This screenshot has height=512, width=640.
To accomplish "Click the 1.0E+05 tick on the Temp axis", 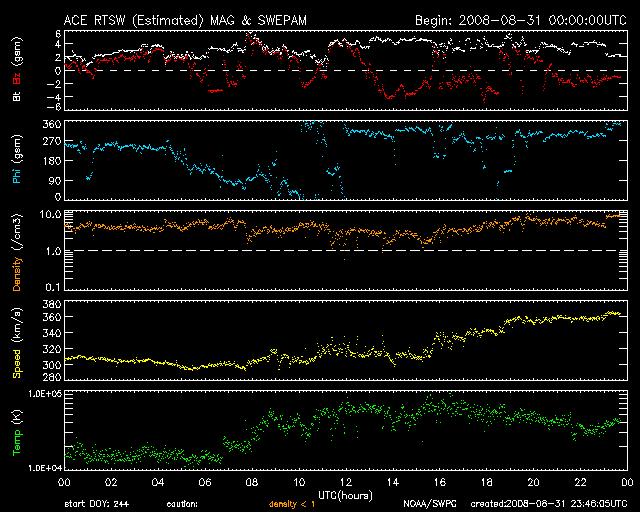I will [x=45, y=394].
